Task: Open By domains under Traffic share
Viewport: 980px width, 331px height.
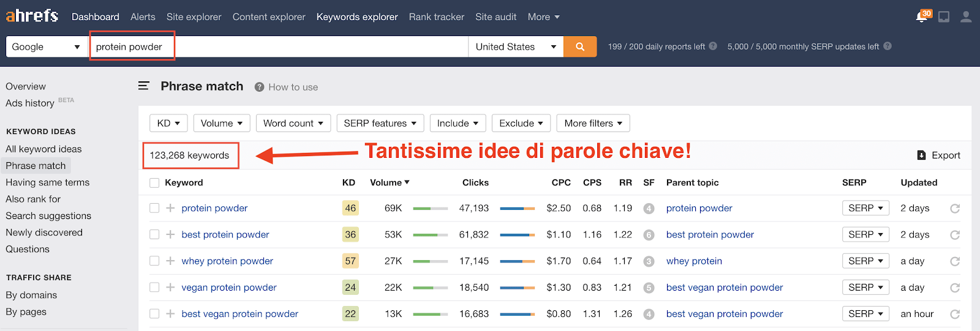Action: click(31, 295)
